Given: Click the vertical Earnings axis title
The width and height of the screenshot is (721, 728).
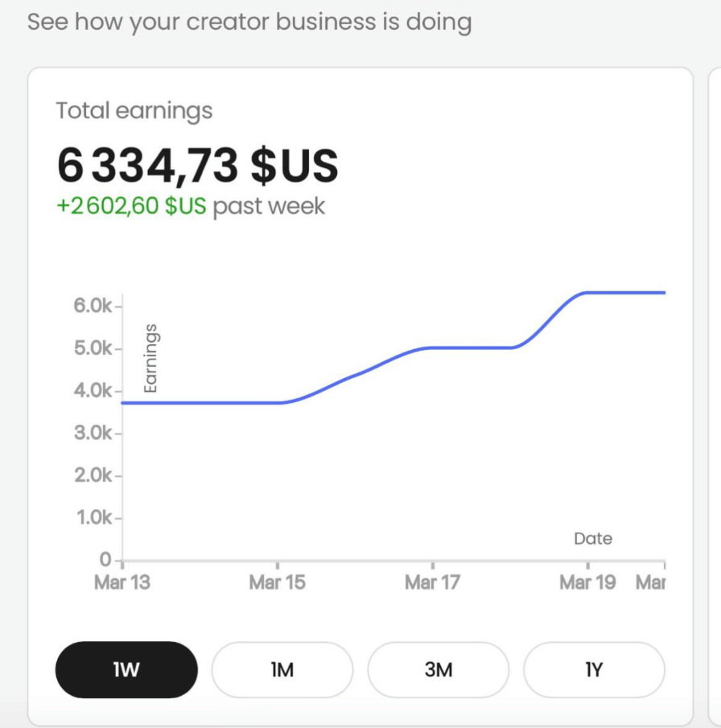Looking at the screenshot, I should 150,358.
